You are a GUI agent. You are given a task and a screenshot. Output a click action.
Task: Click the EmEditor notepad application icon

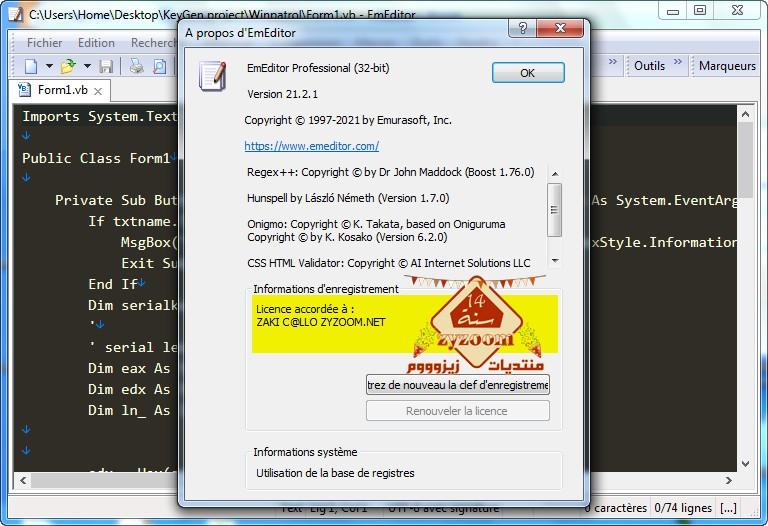(213, 76)
